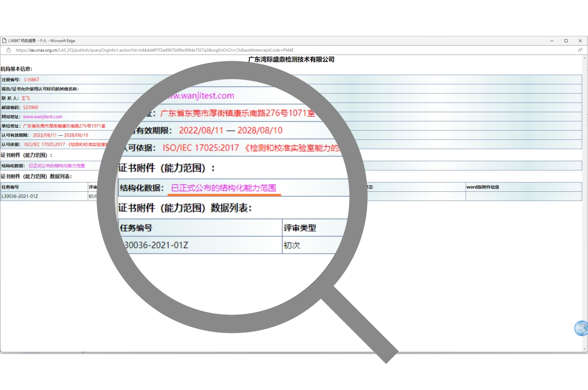Click the Read aloud icon in address bar

[580, 50]
